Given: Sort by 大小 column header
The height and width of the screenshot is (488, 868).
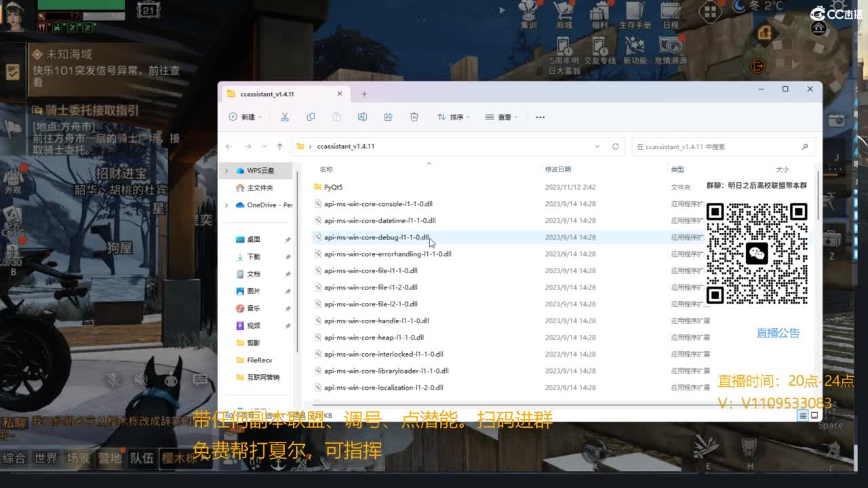Looking at the screenshot, I should (782, 169).
